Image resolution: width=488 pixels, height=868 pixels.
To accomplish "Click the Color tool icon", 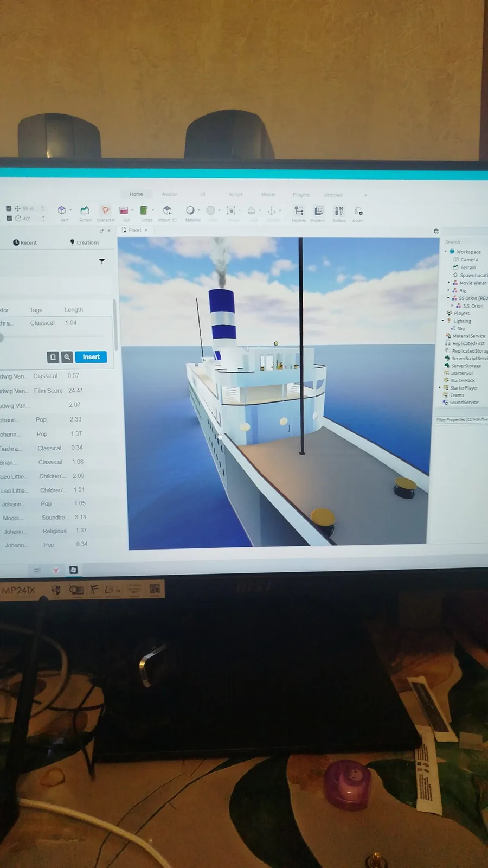I will click(211, 210).
